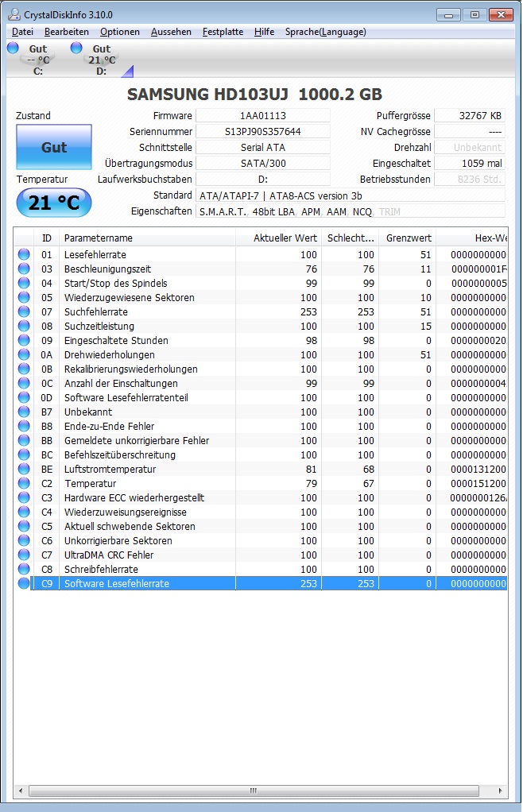523x812 pixels.
Task: Click the status orb for Wiederzuweisungsereignisse
Action: coord(24,512)
